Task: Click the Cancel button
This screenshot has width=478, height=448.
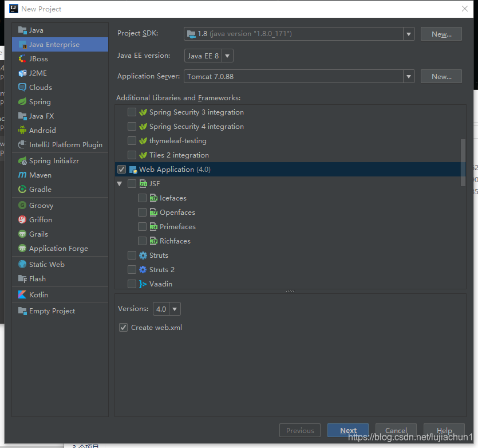Action: 396,430
